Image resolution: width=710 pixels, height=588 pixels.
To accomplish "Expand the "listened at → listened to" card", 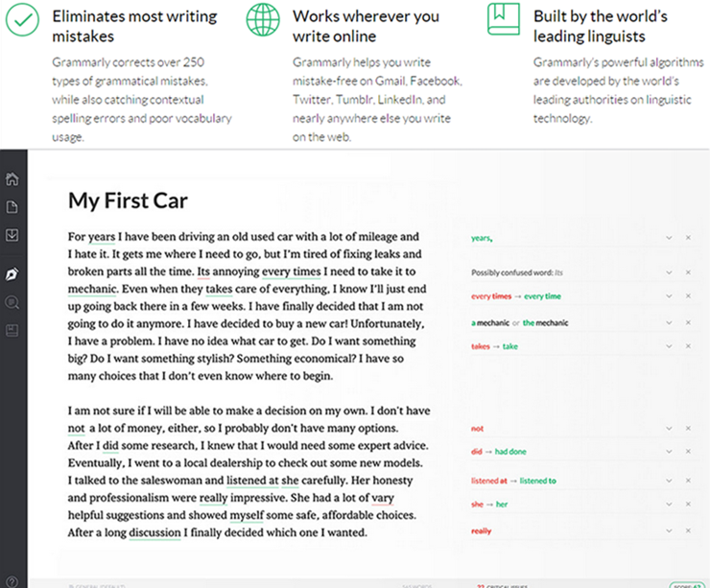I will tap(669, 481).
